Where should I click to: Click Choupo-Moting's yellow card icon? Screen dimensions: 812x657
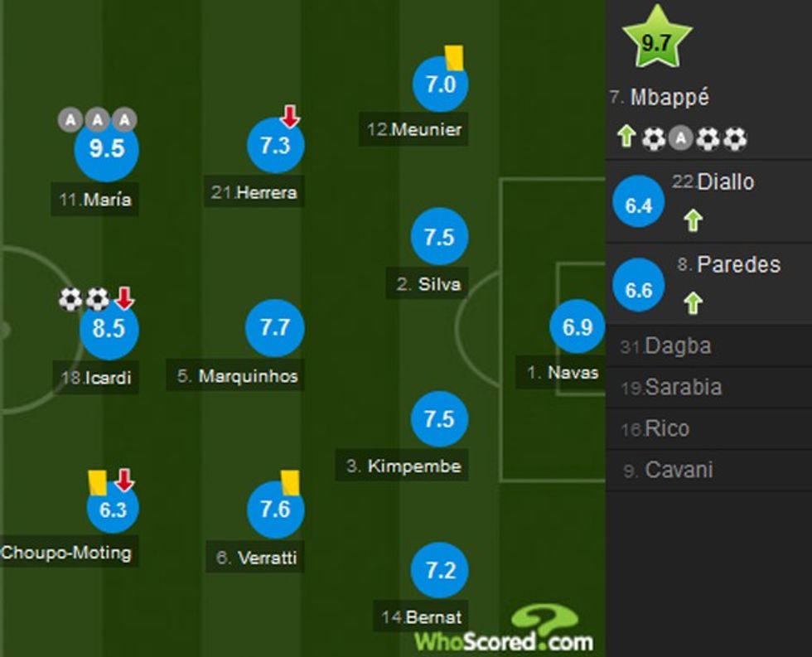click(x=97, y=481)
